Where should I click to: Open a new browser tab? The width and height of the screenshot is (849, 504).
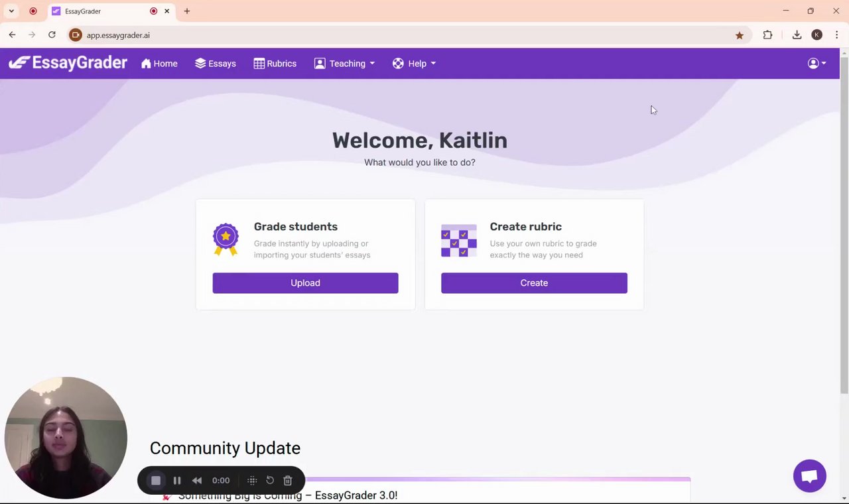click(187, 11)
